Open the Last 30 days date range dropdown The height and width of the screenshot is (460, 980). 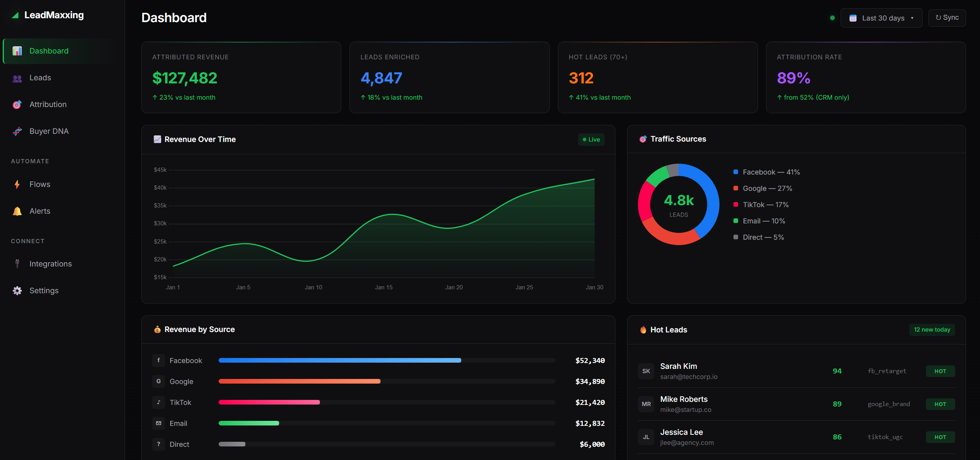click(881, 18)
